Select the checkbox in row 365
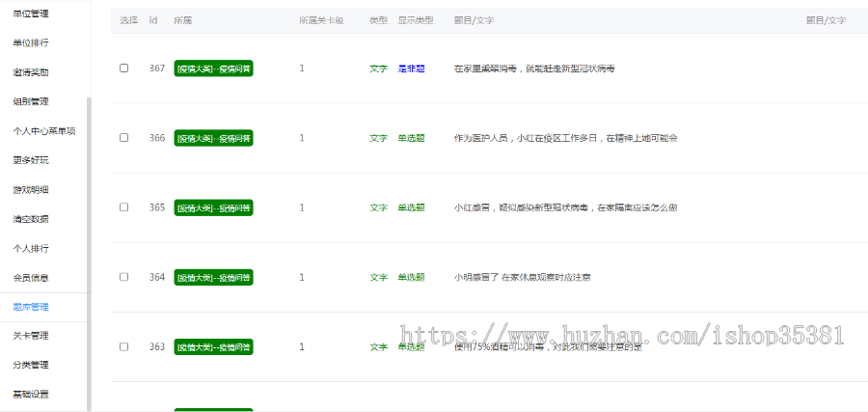Viewport: 868px width, 412px height. 124,207
